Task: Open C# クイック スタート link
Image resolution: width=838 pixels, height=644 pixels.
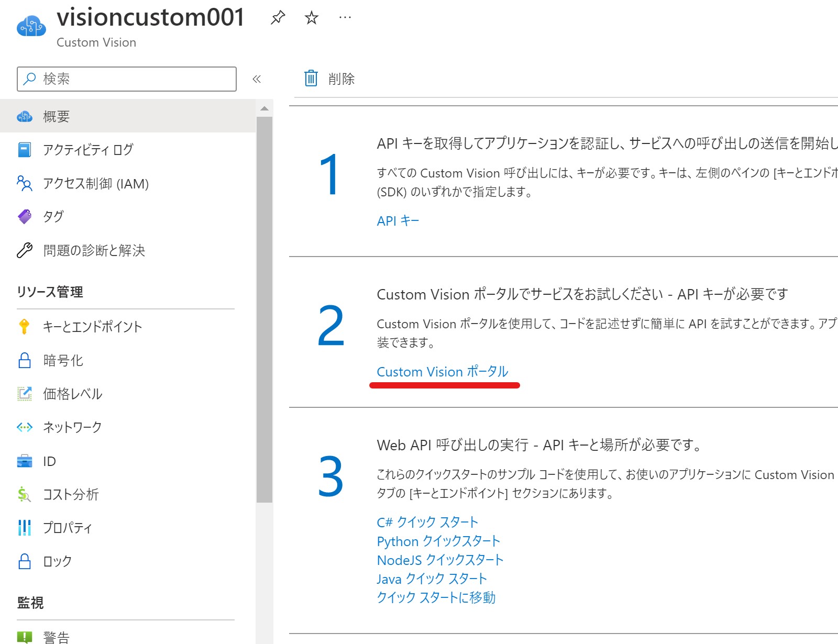Action: (427, 522)
